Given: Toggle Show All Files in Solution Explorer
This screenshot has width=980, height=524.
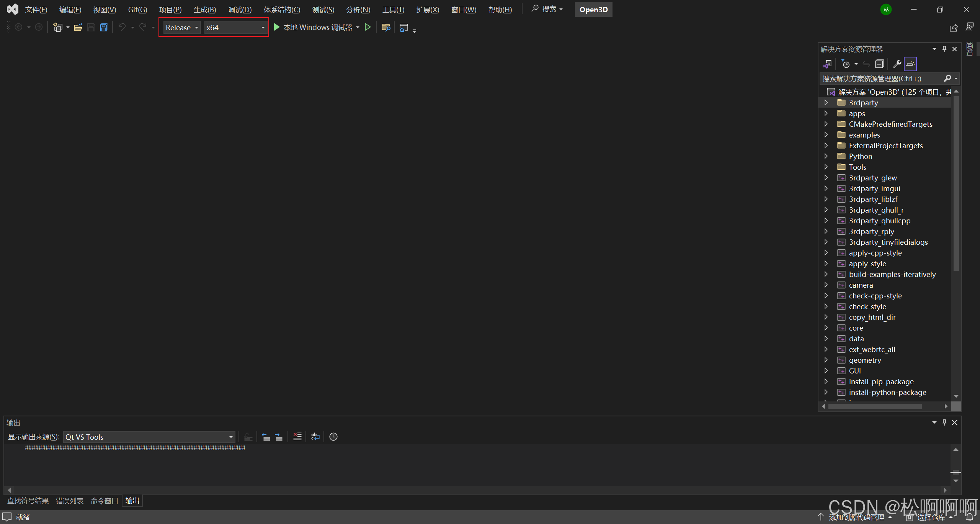Looking at the screenshot, I should click(x=911, y=64).
